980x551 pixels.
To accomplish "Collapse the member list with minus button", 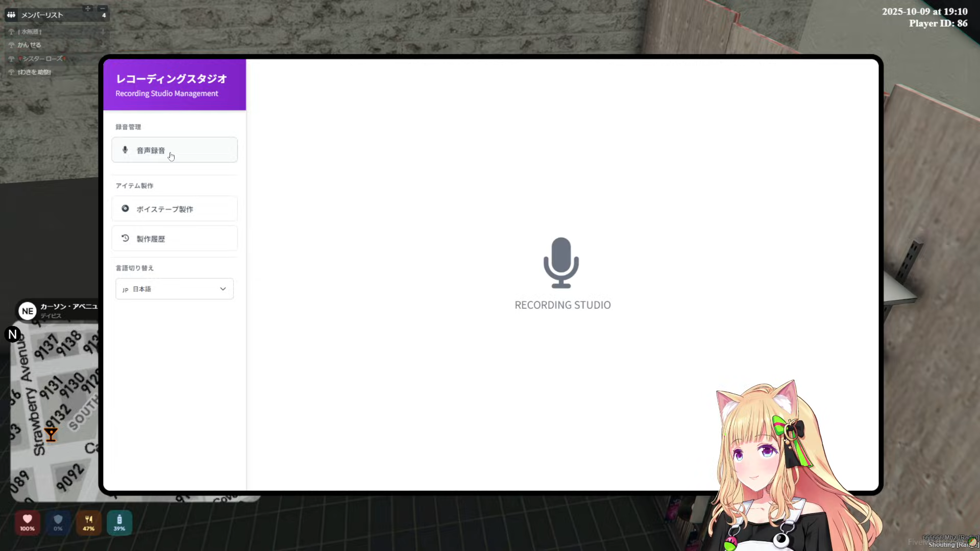I will pyautogui.click(x=103, y=9).
